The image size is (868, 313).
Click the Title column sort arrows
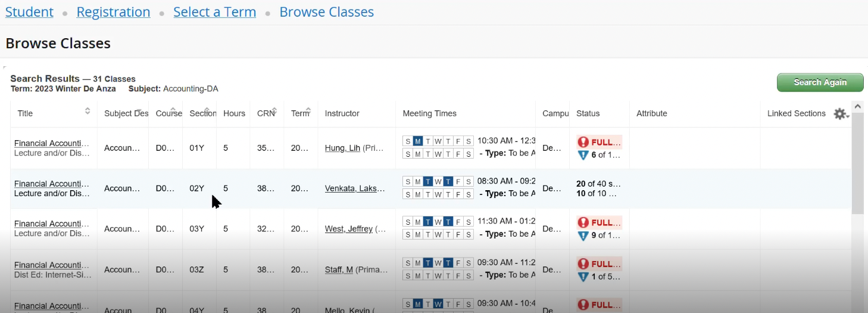point(88,111)
